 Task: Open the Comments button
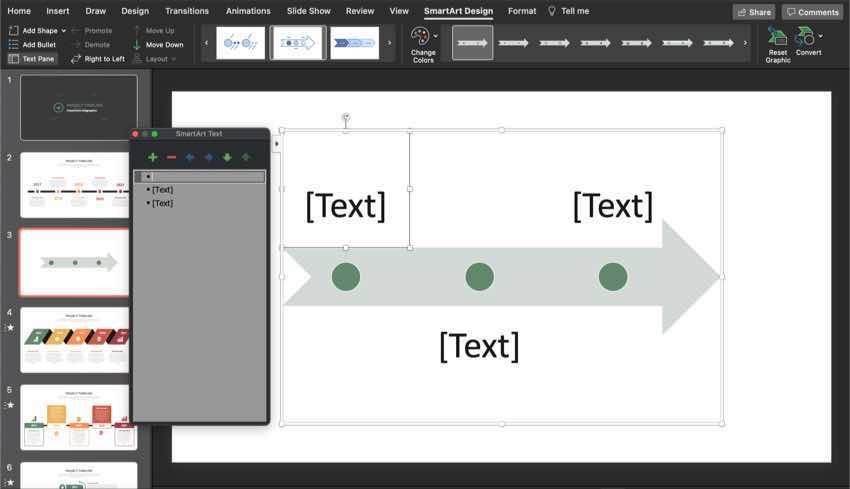811,12
